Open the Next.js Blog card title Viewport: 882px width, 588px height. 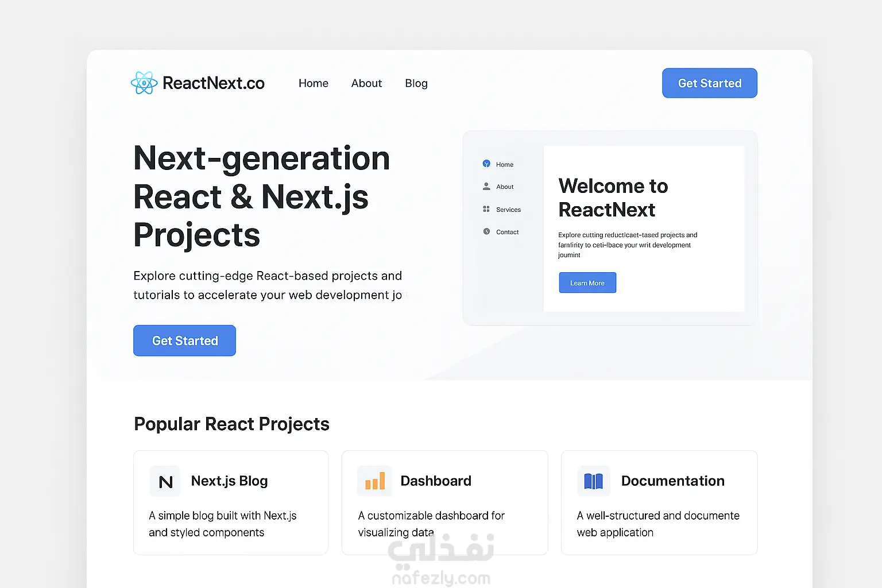pyautogui.click(x=229, y=481)
